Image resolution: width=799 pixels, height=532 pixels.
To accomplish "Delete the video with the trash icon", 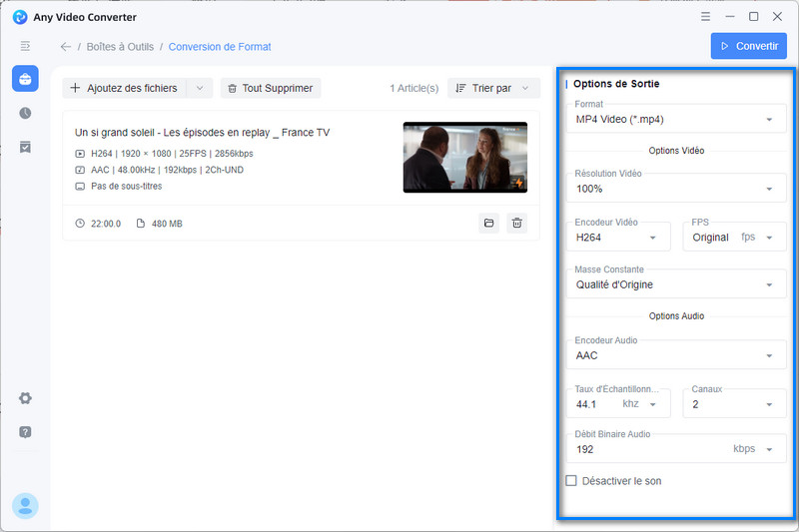I will click(x=517, y=224).
